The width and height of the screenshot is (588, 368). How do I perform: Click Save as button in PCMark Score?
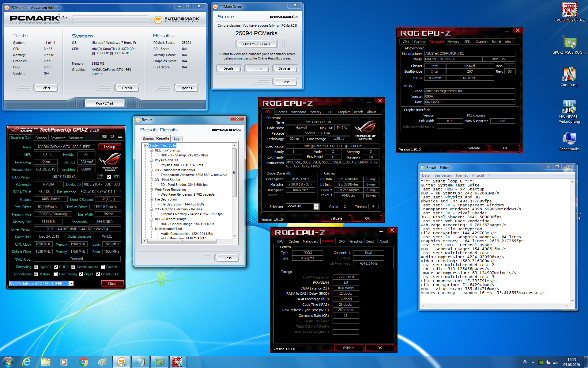[x=286, y=68]
